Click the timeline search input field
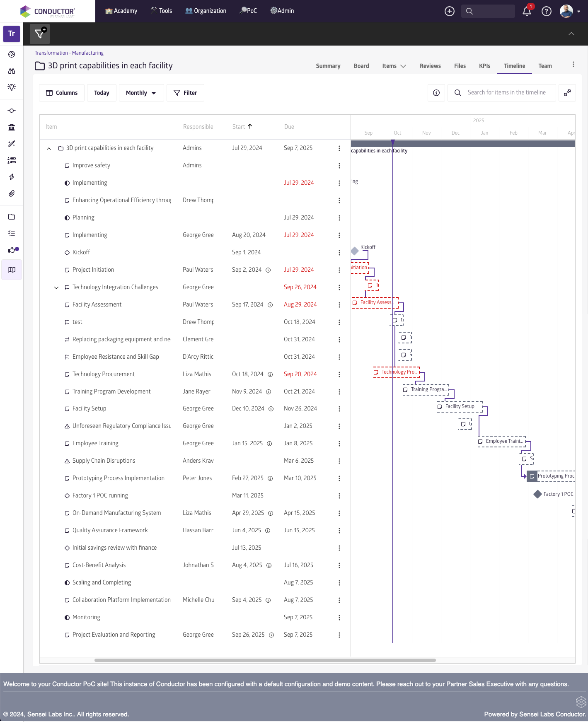588x722 pixels. click(x=506, y=93)
